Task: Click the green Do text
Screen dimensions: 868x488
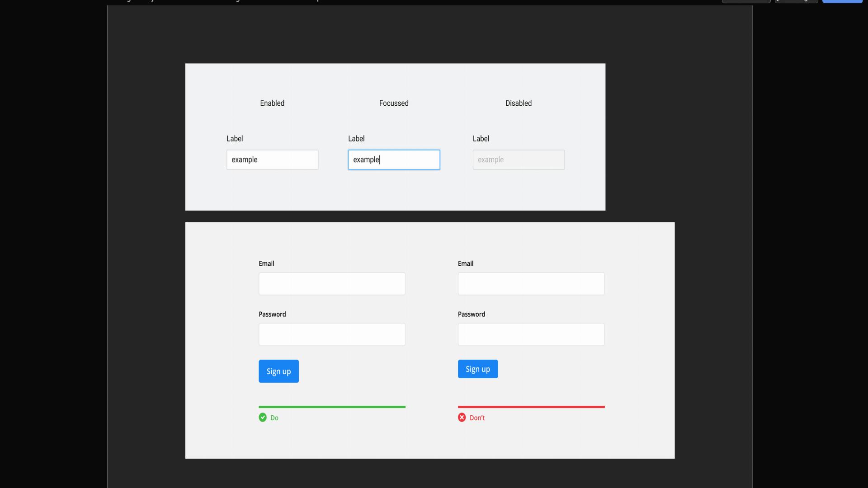Action: pyautogui.click(x=274, y=418)
